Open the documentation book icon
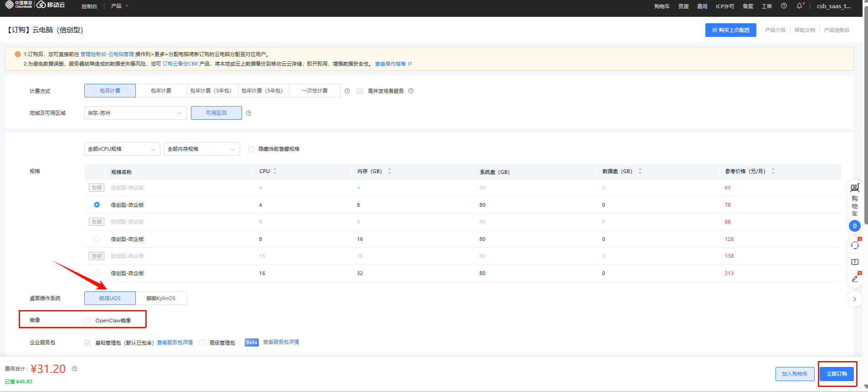The height and width of the screenshot is (392, 868). point(855,262)
